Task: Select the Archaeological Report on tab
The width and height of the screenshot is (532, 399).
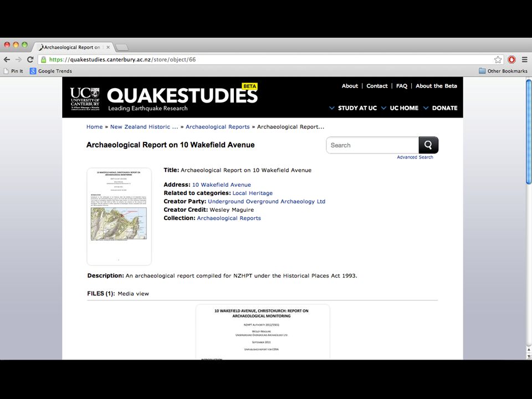Action: (72, 47)
